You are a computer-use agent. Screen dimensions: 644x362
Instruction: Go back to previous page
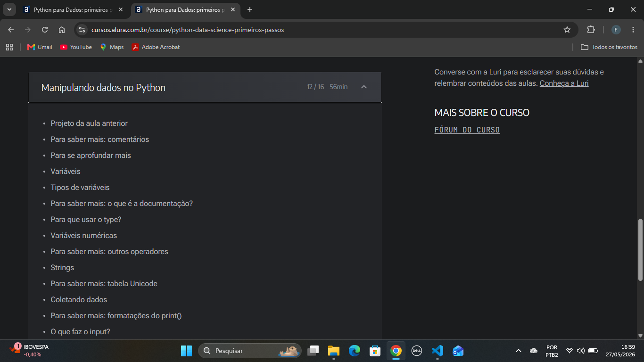[x=11, y=30]
